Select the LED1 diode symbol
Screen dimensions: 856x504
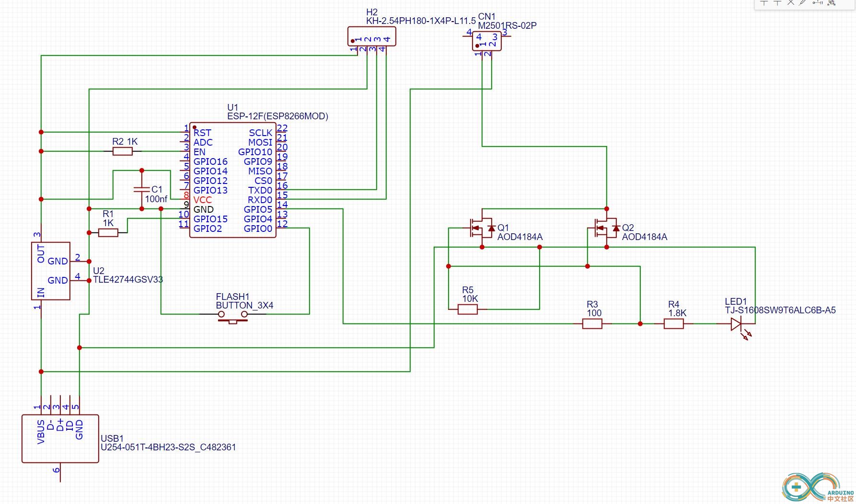pos(737,324)
